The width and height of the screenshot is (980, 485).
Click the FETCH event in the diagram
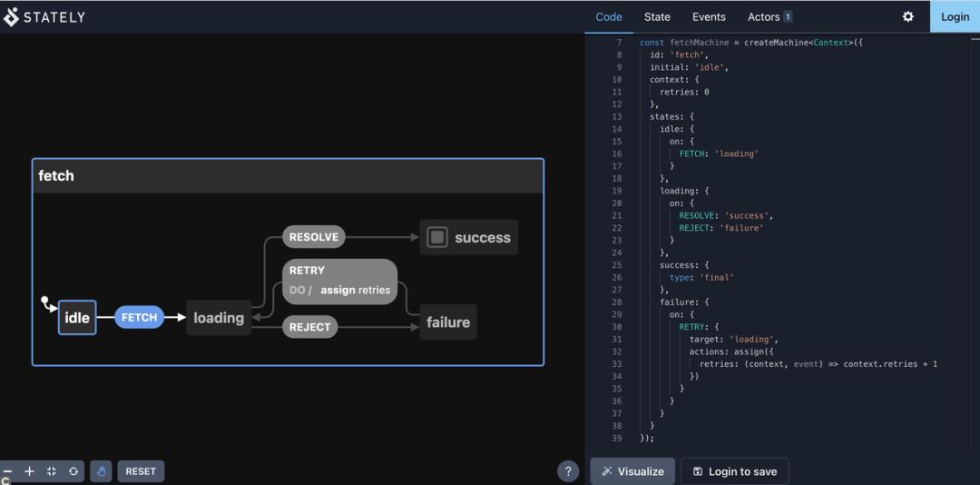pos(140,317)
